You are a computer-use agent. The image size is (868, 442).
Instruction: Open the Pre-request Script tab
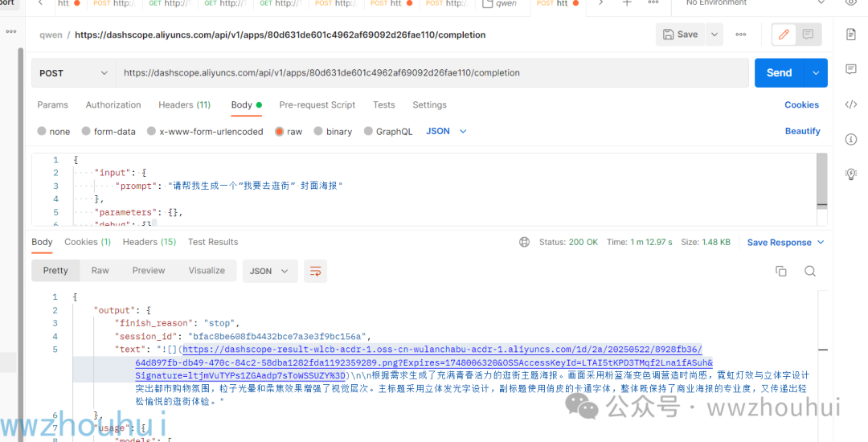pyautogui.click(x=317, y=104)
